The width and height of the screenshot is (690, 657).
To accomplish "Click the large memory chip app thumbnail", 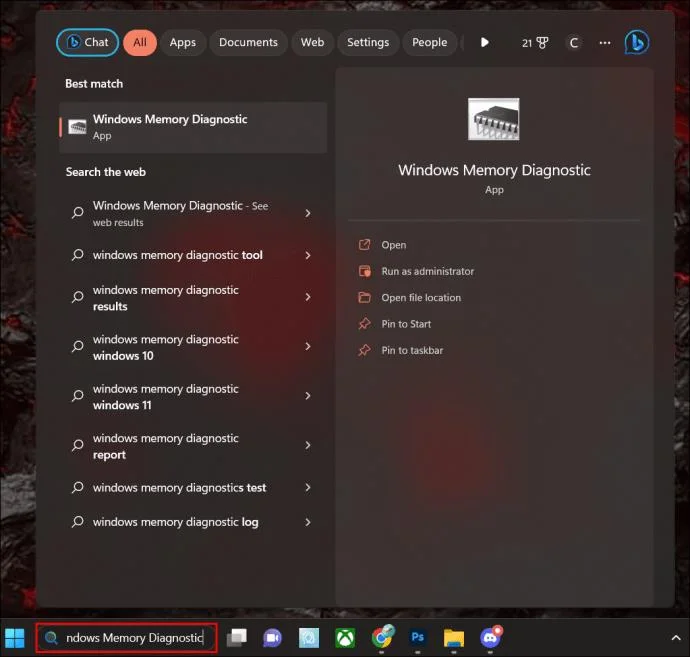I will point(493,119).
